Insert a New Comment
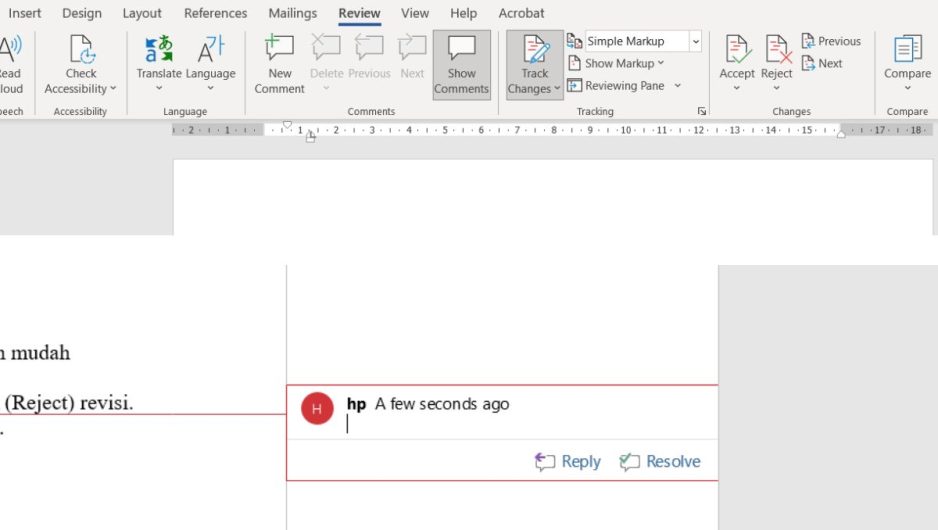This screenshot has height=530, width=938. (279, 64)
